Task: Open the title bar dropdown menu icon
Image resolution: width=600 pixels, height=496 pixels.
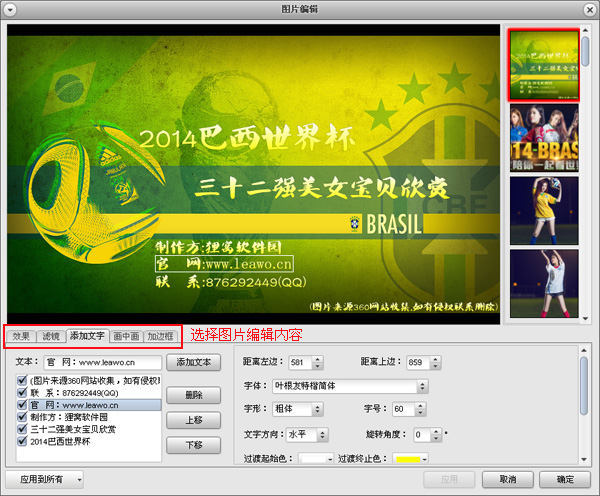Action: click(x=10, y=10)
